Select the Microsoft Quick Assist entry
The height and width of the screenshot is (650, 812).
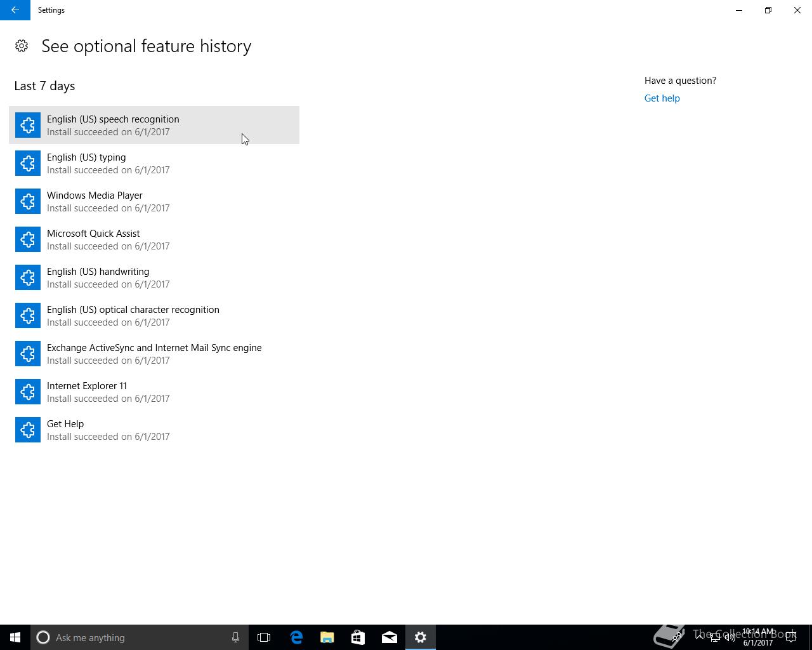tap(154, 239)
